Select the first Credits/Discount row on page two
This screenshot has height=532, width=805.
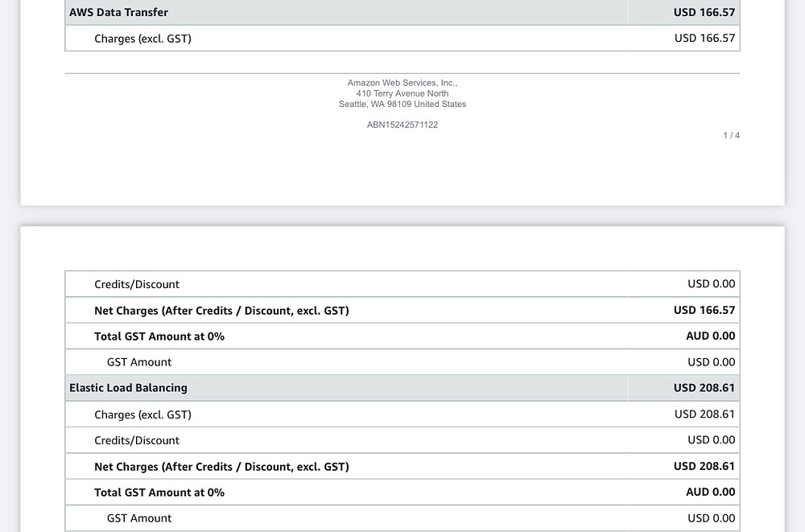point(402,284)
